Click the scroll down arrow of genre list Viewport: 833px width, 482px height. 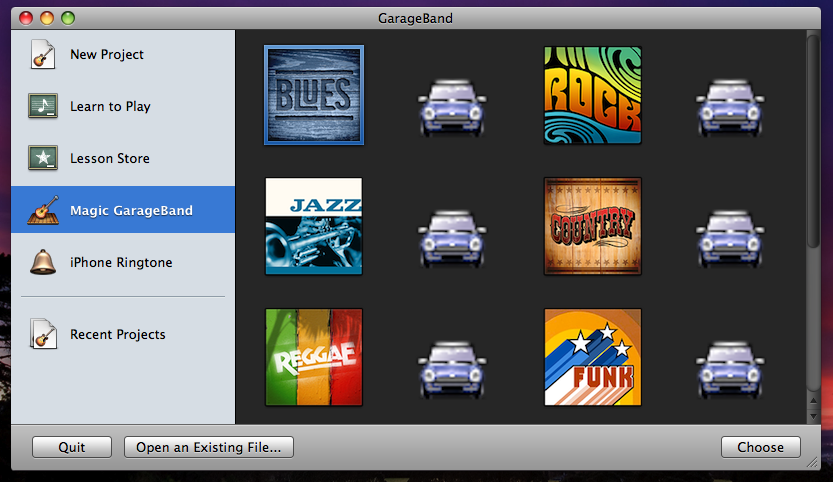[x=813, y=417]
